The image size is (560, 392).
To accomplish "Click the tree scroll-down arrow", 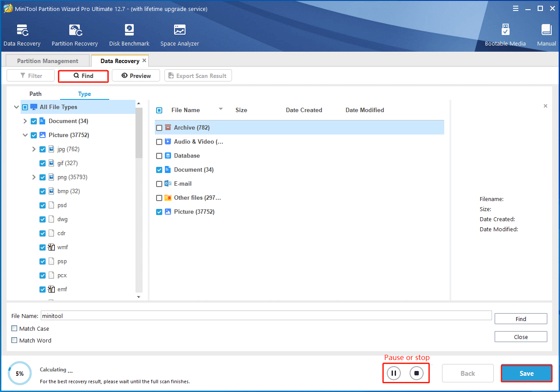I will tap(139, 297).
